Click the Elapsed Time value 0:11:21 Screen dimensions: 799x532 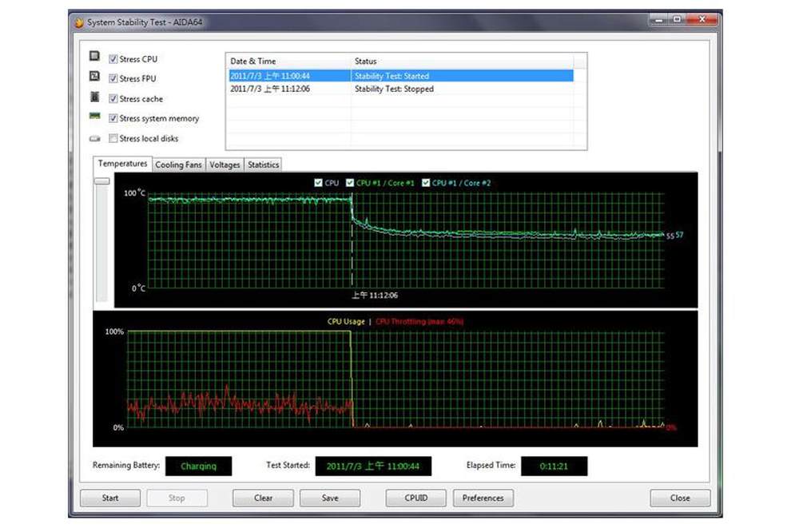[x=554, y=466]
